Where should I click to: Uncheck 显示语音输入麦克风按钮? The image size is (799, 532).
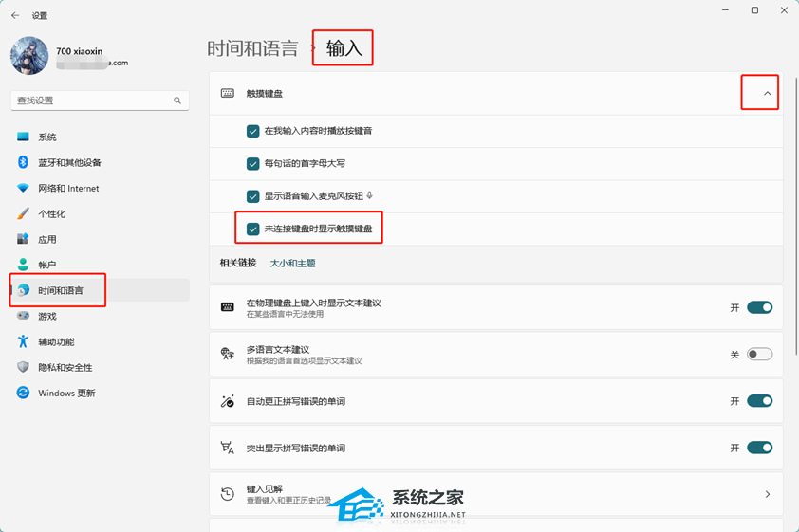252,196
